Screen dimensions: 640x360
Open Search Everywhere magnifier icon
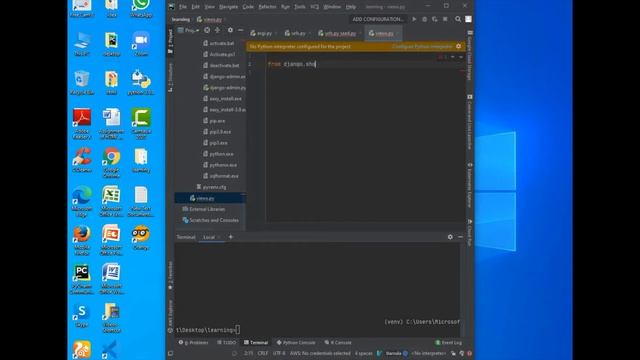click(458, 19)
